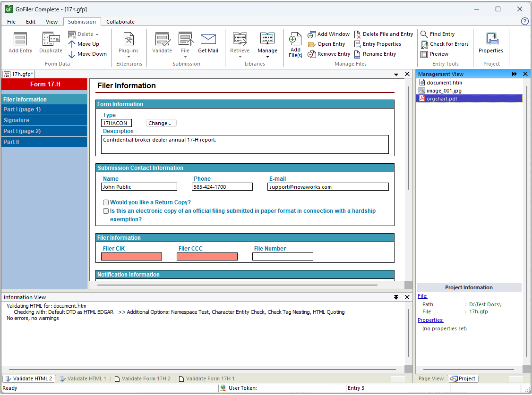Check the hardship exemption paper format checkbox
This screenshot has height=395, width=532.
(x=106, y=211)
